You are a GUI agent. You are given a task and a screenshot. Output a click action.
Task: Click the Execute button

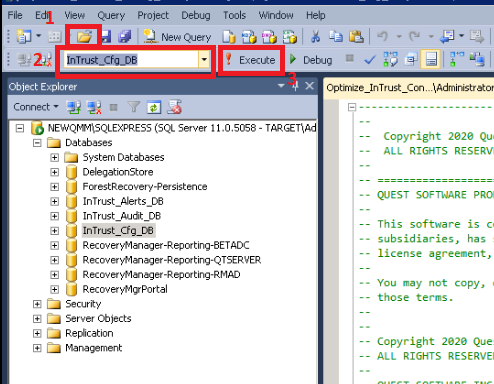(251, 60)
